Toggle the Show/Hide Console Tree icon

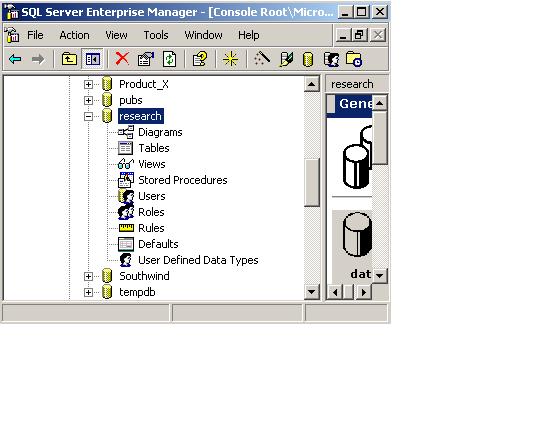93,59
